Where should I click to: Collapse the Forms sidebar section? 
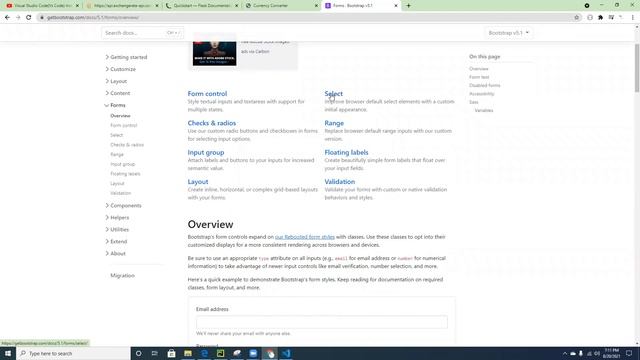115,105
